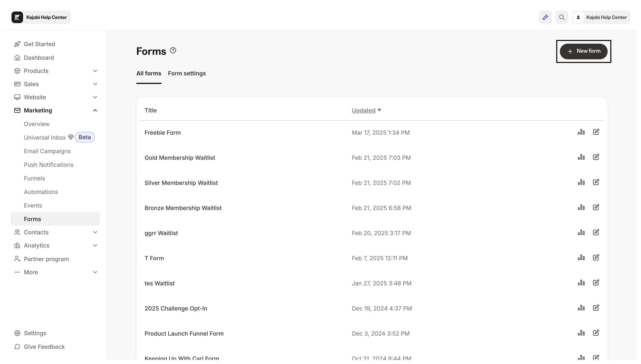This screenshot has height=364, width=641.
Task: Edit the Gold Membership Waitlist form
Action: 596,157
